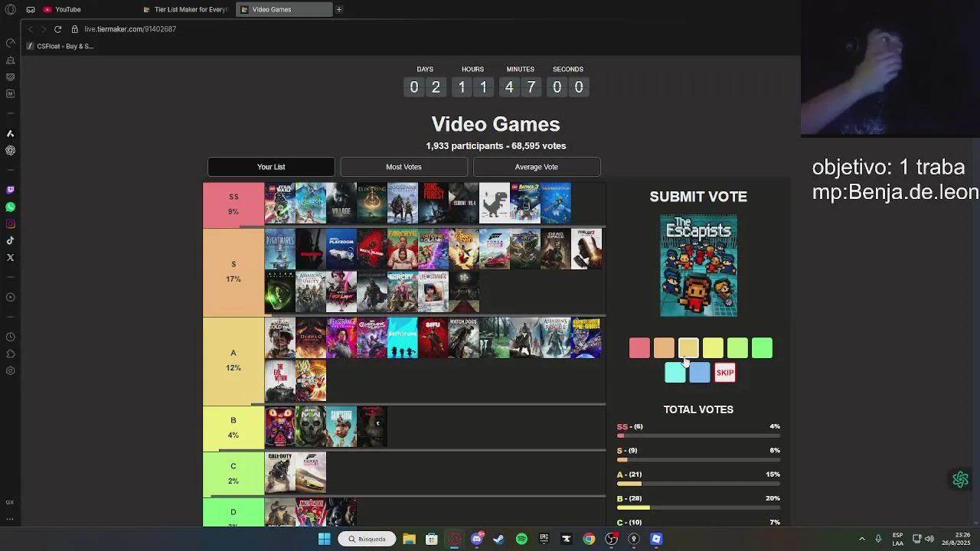Select Elden Ring cover in SS tier

click(371, 204)
